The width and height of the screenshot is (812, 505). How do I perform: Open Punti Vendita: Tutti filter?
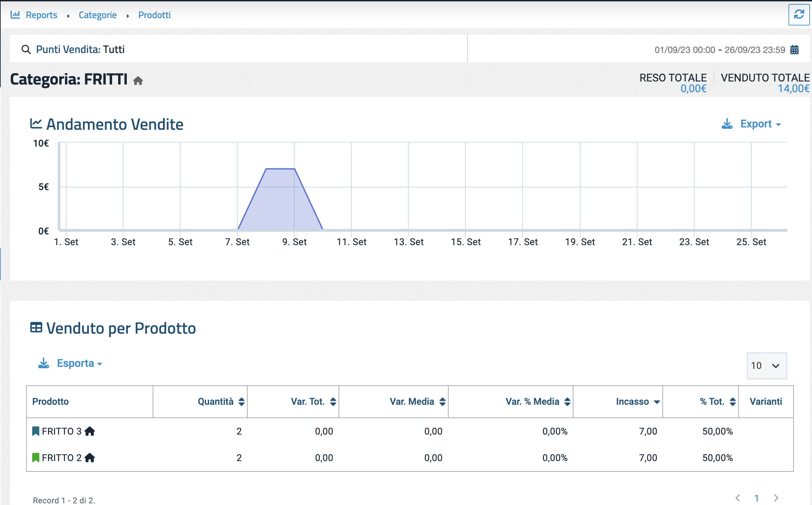(x=80, y=49)
